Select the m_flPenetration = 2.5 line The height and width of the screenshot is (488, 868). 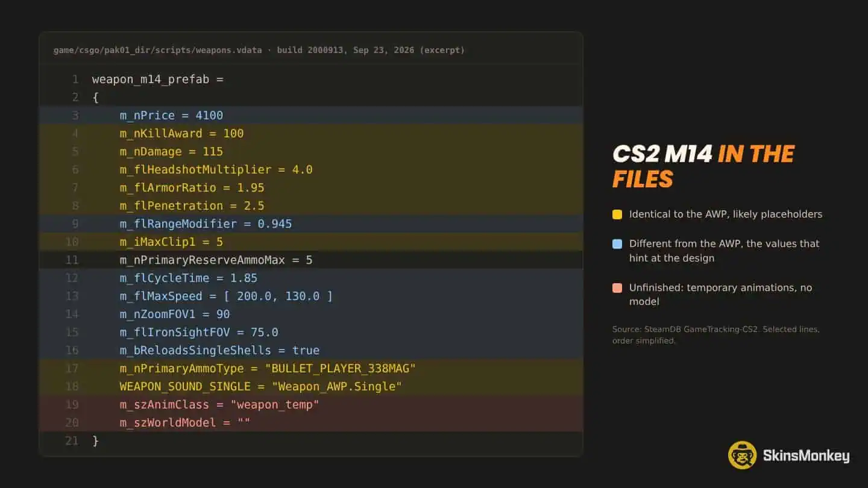coord(311,206)
